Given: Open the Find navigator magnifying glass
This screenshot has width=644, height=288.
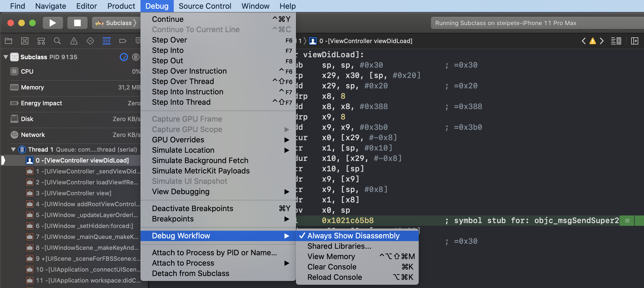Looking at the screenshot, I should pos(57,41).
